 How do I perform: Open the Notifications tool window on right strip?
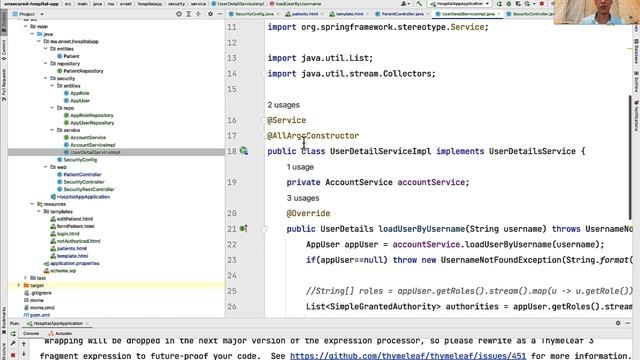coord(636,116)
